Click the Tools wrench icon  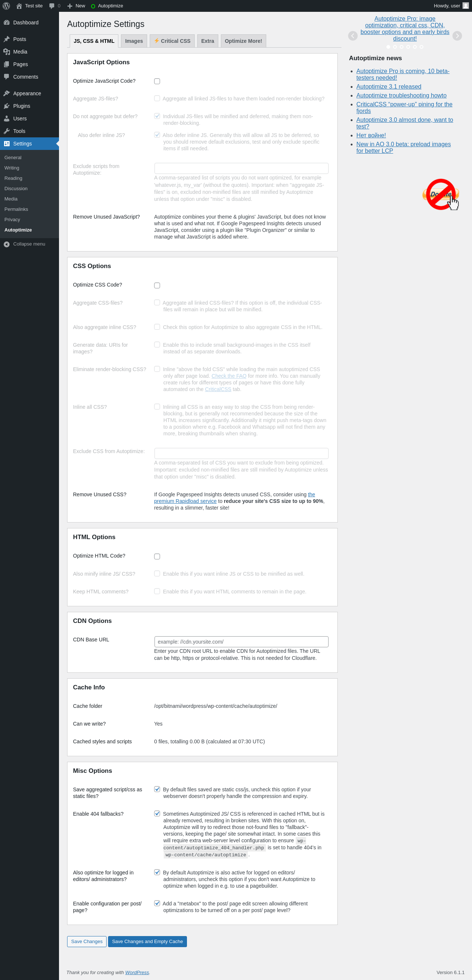[7, 131]
